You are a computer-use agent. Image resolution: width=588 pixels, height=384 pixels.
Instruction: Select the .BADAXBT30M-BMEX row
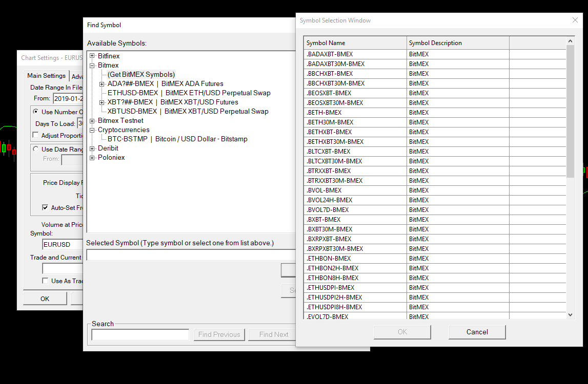click(x=435, y=64)
